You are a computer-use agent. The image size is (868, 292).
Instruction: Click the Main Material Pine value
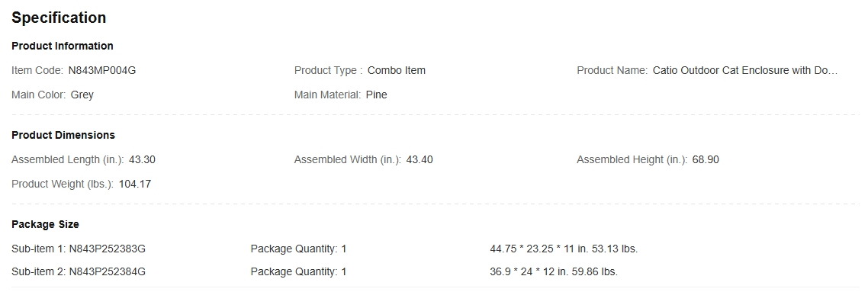tap(377, 95)
